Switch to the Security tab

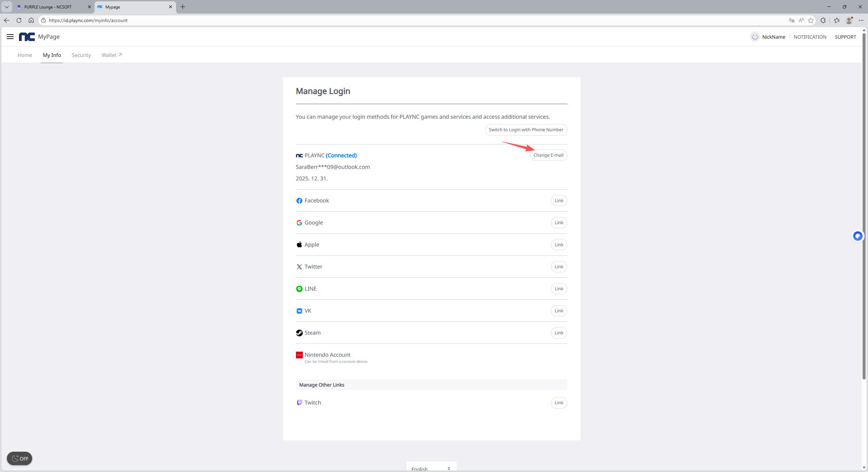[81, 55]
